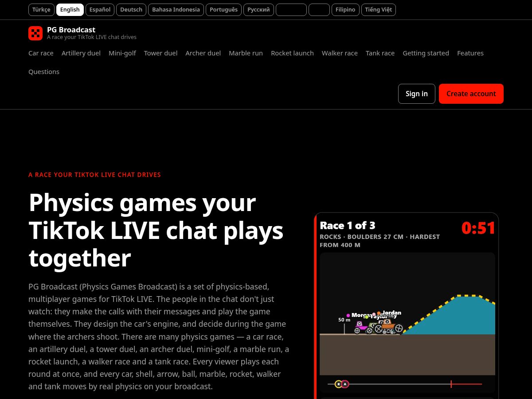Open the Marble run nav item
The width and height of the screenshot is (532, 399).
[246, 53]
